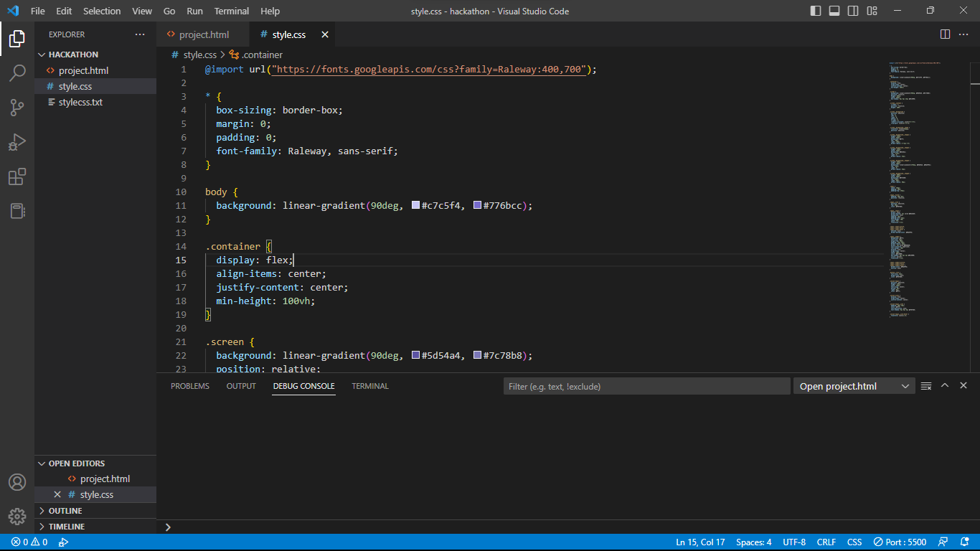Open the 'Open project.html' dropdown
Image resolution: width=980 pixels, height=551 pixels.
point(854,386)
